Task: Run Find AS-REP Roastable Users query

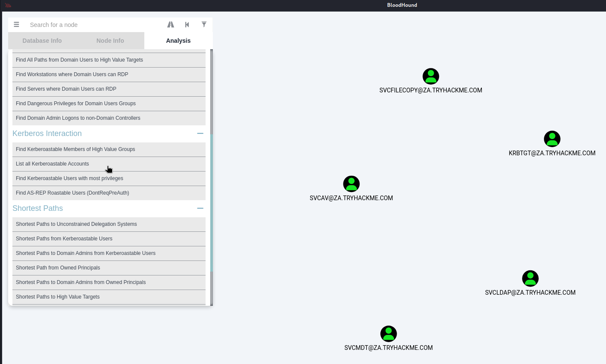Action: (x=109, y=193)
